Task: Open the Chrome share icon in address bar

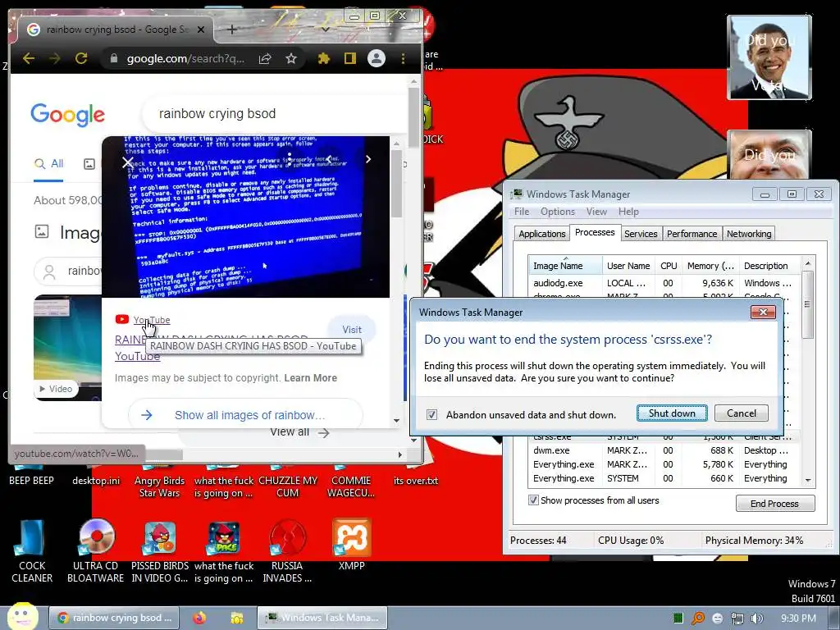Action: pyautogui.click(x=265, y=58)
